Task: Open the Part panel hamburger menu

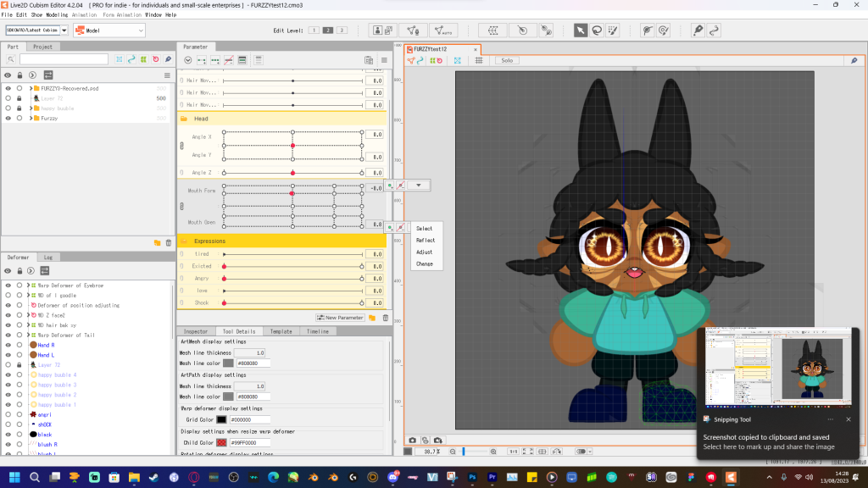Action: coord(167,75)
